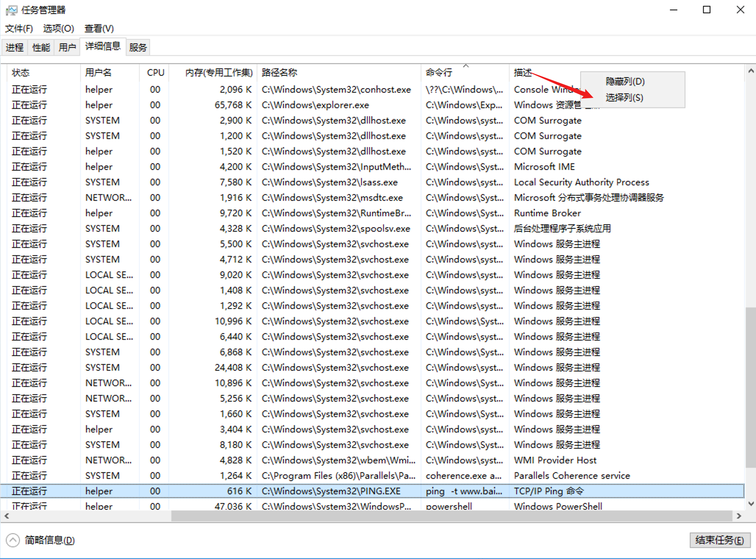Viewport: 756px width, 559px height.
Task: Open the 文件(F) menu
Action: click(19, 28)
